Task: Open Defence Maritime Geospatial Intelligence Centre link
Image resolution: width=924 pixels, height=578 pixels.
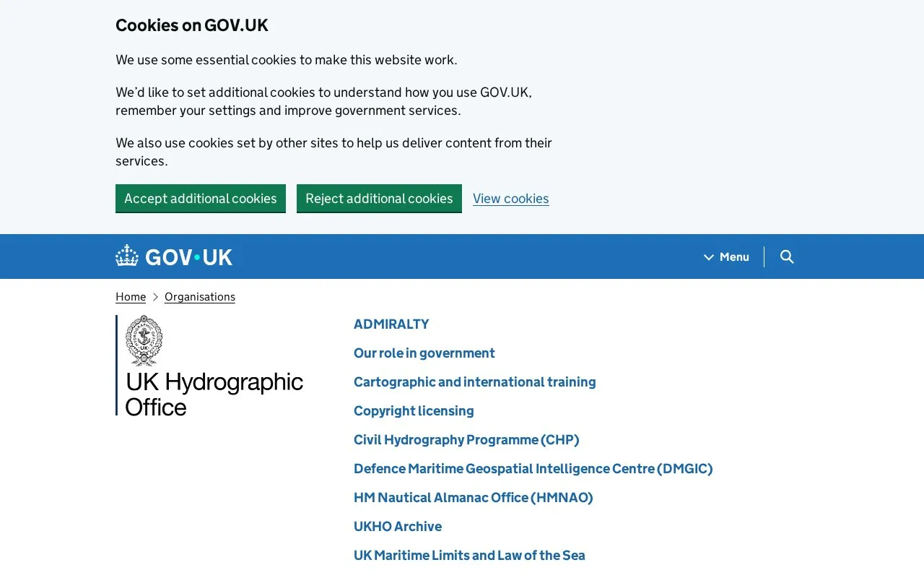Action: (x=533, y=468)
